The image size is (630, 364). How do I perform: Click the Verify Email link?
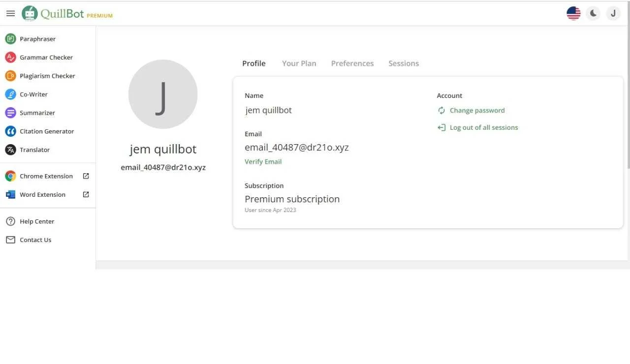pos(263,162)
